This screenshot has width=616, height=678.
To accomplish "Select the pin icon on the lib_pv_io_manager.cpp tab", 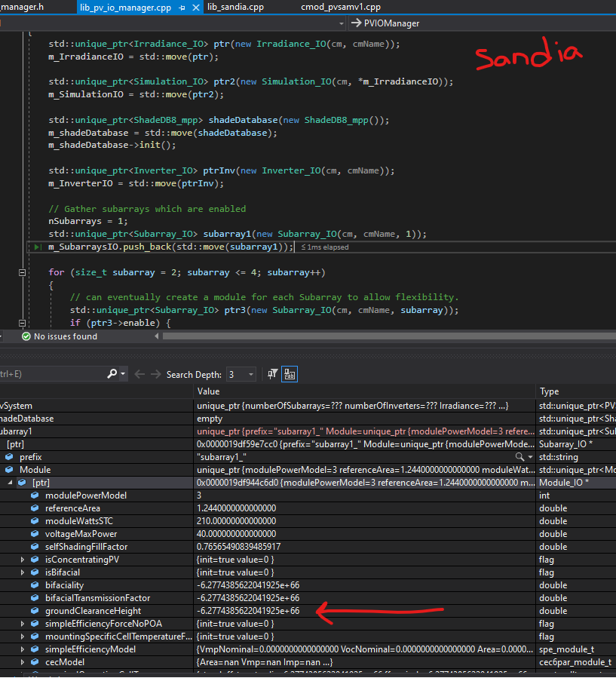I will click(182, 7).
